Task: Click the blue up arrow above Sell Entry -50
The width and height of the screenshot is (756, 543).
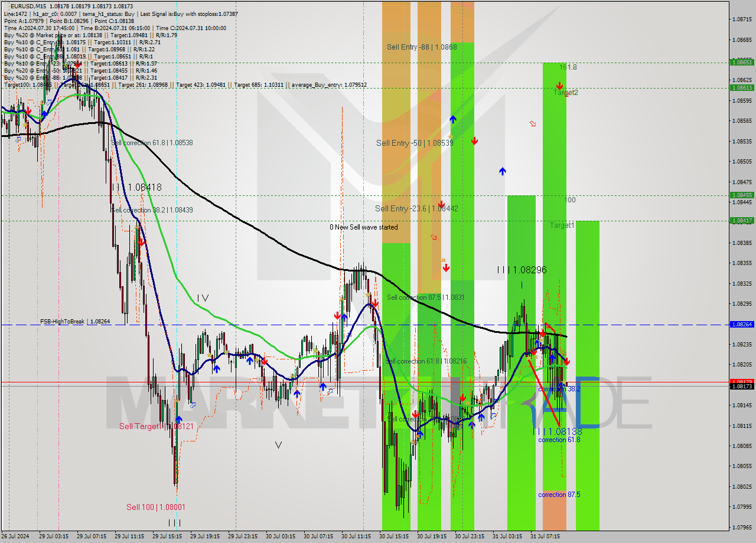Action: [453, 119]
